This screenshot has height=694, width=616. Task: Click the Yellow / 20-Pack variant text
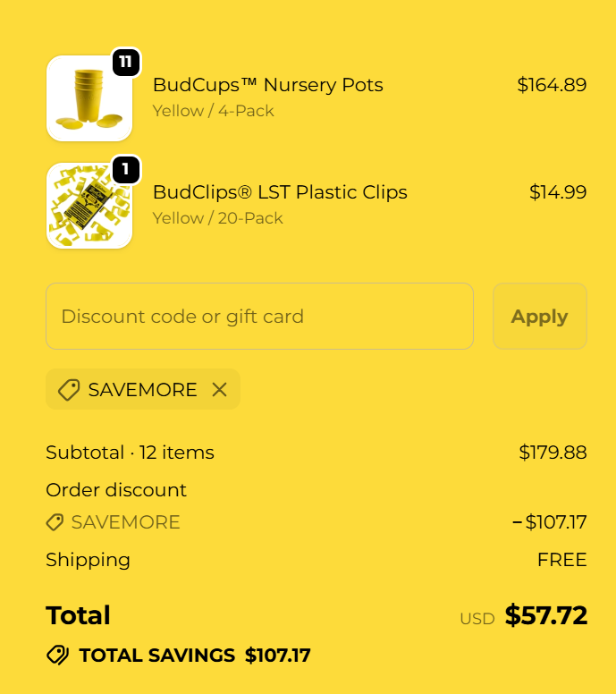[218, 218]
